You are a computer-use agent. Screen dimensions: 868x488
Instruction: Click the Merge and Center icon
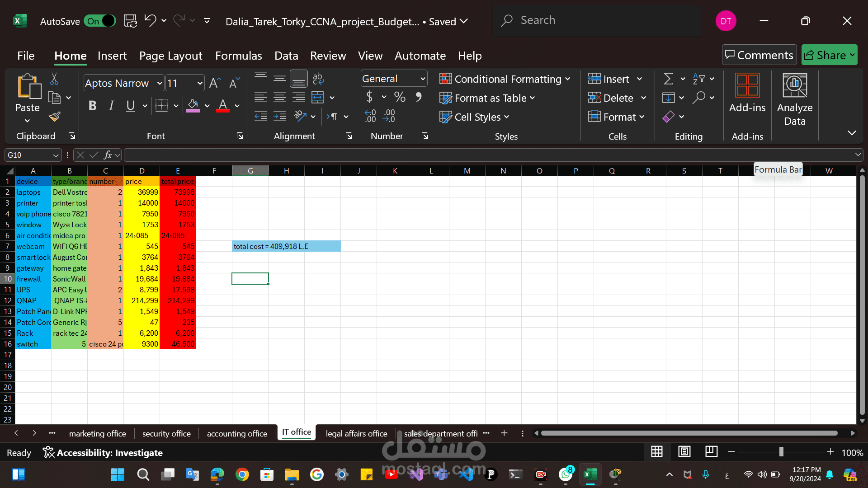click(x=318, y=98)
